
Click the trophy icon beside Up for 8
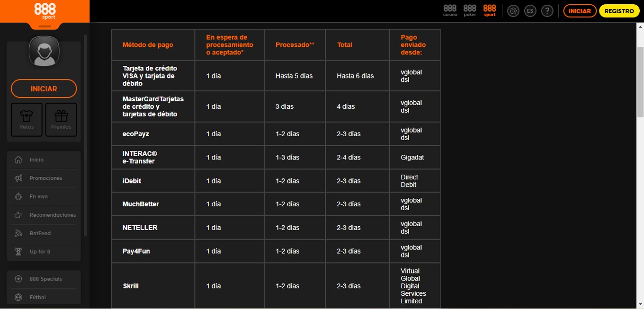[18, 252]
